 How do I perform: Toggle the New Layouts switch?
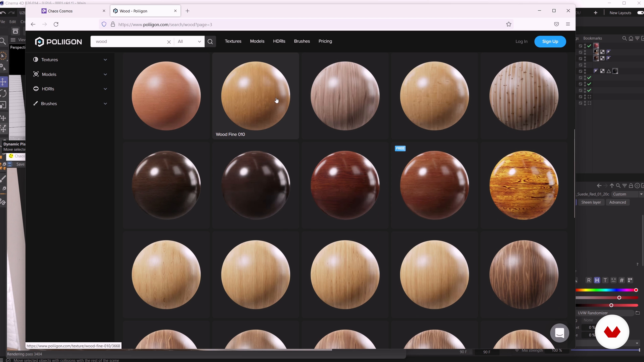pos(640,13)
